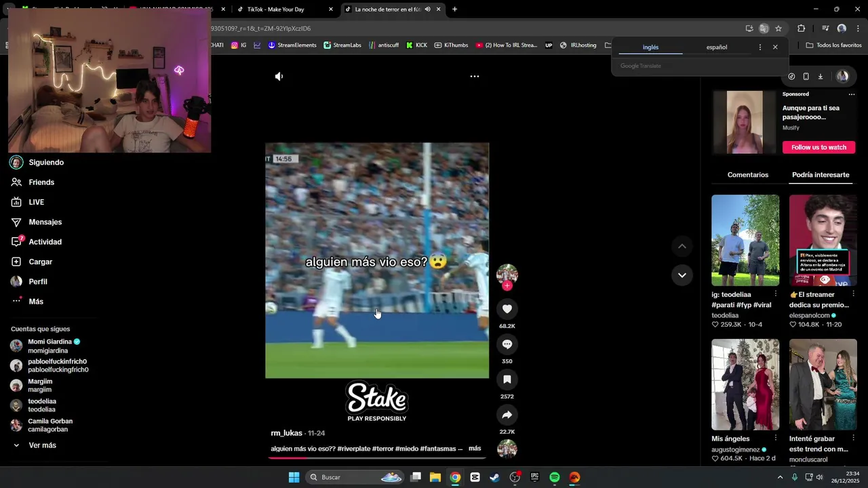Go to the previous video with up chevron
The image size is (868, 488).
coord(682,246)
